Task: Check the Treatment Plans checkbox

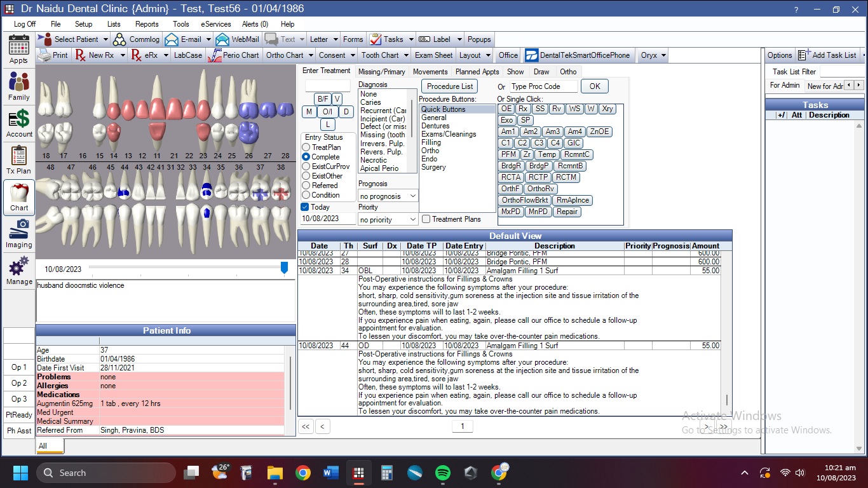Action: click(x=424, y=219)
